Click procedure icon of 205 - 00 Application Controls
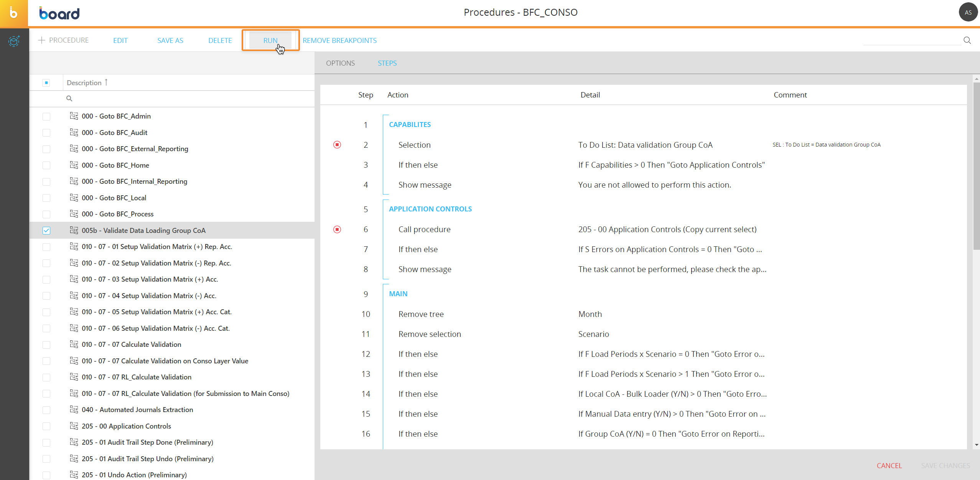Image resolution: width=980 pixels, height=480 pixels. 74,426
